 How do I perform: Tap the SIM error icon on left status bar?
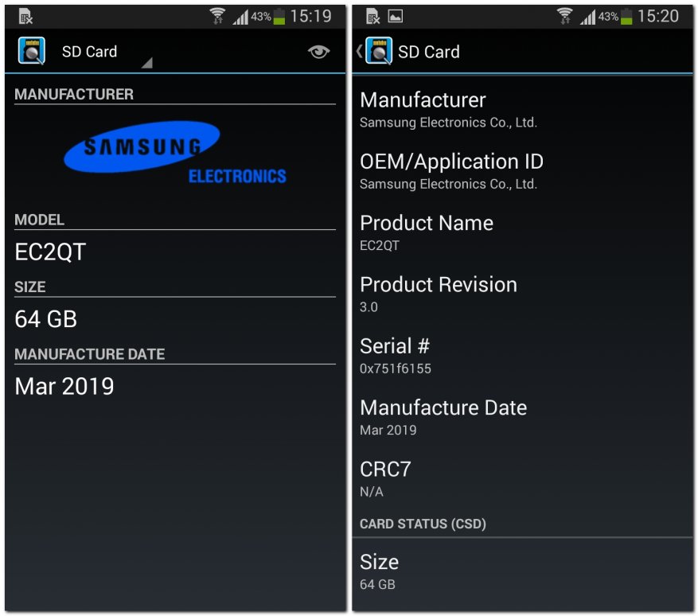pos(25,17)
